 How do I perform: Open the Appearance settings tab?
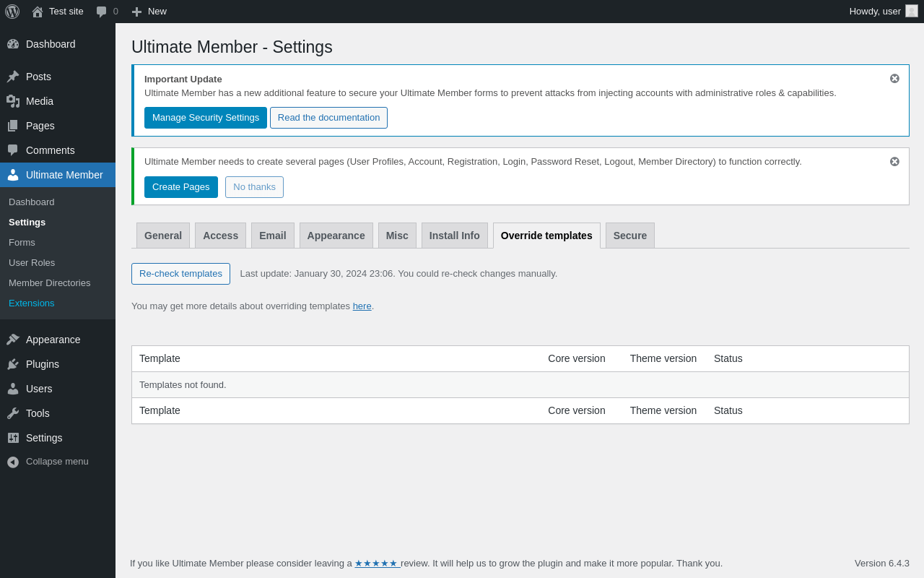tap(336, 236)
